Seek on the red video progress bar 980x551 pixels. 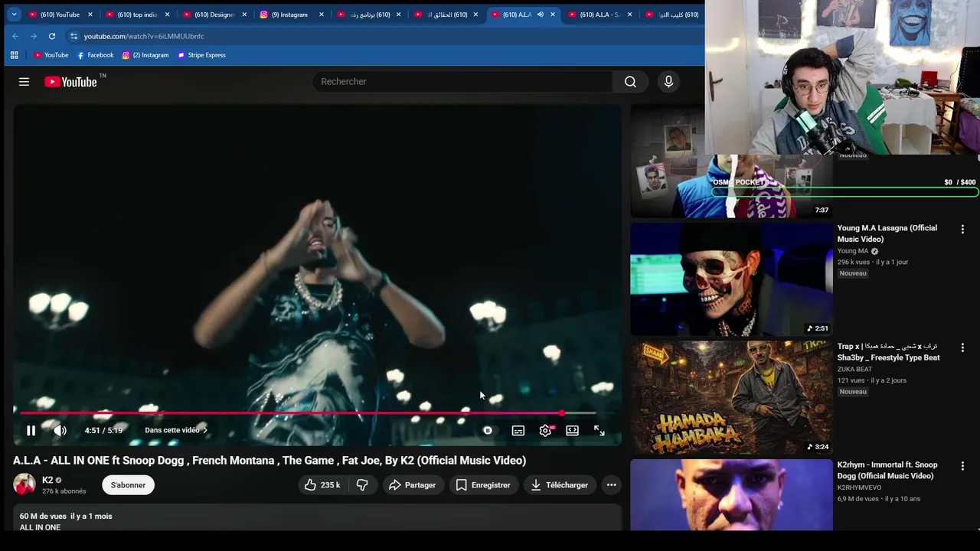point(308,413)
